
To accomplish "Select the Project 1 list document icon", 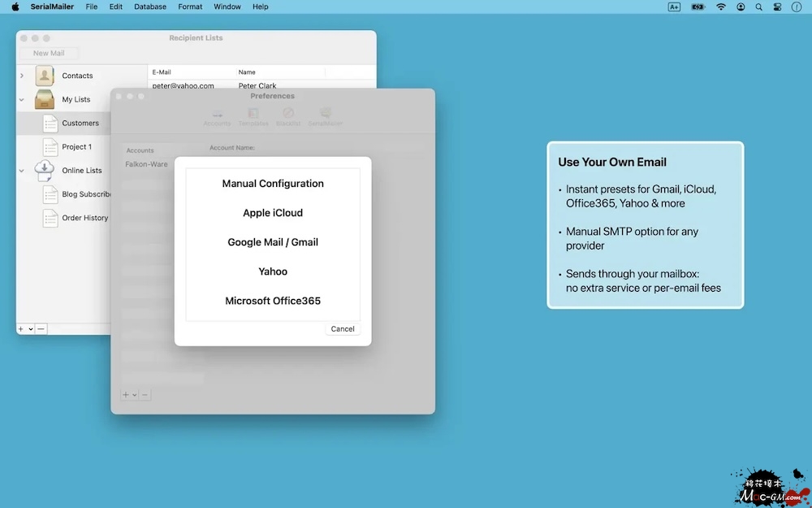I will [50, 147].
